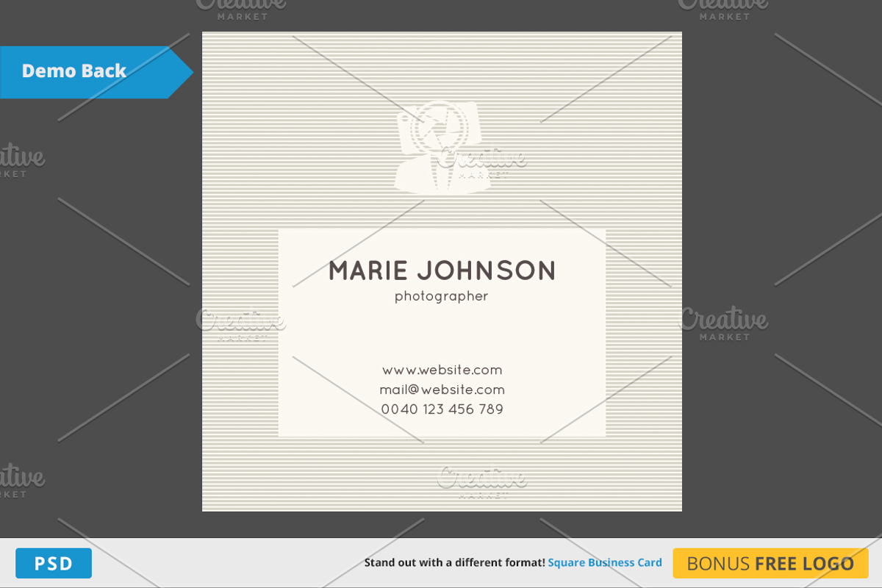Click the "Stand out with a different format!" text
This screenshot has width=882, height=588.
pos(455,563)
